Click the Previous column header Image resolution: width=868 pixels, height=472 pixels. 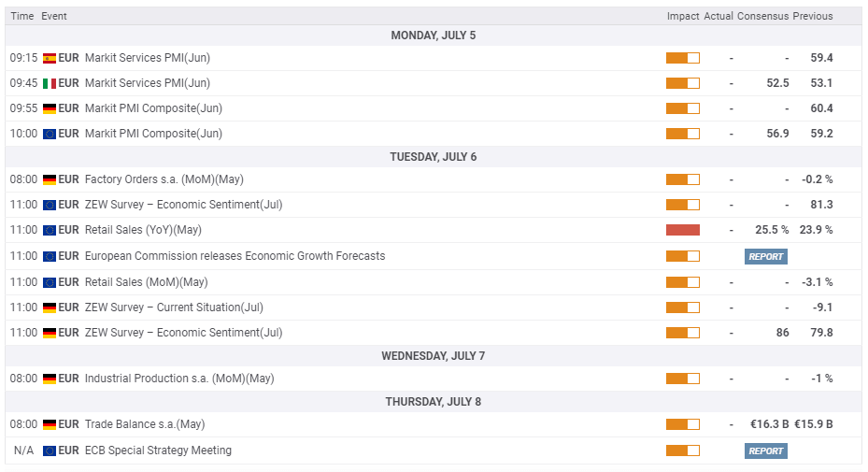pos(813,16)
